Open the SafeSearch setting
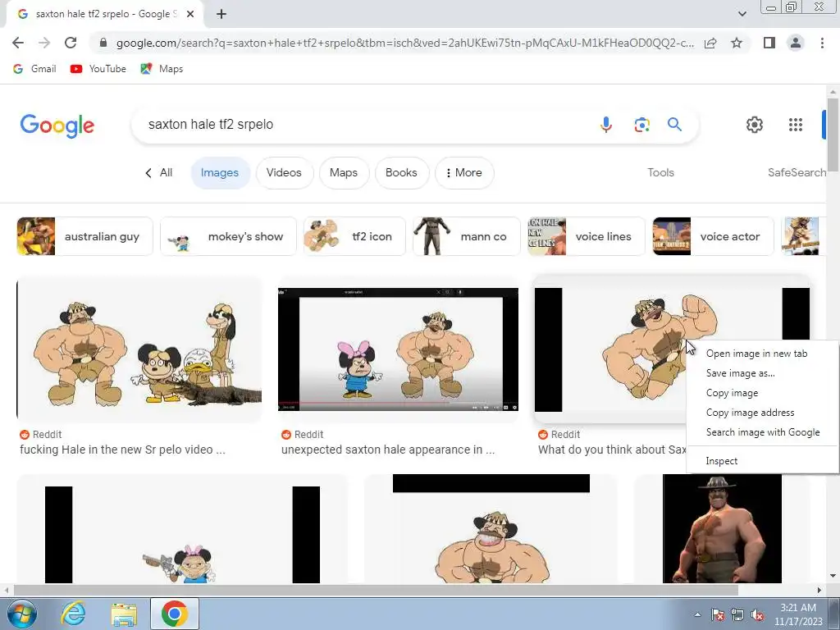The height and width of the screenshot is (630, 840). pyautogui.click(x=797, y=172)
